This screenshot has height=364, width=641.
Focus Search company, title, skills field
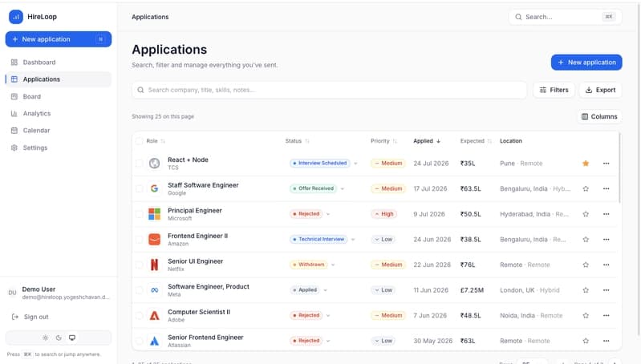(329, 90)
